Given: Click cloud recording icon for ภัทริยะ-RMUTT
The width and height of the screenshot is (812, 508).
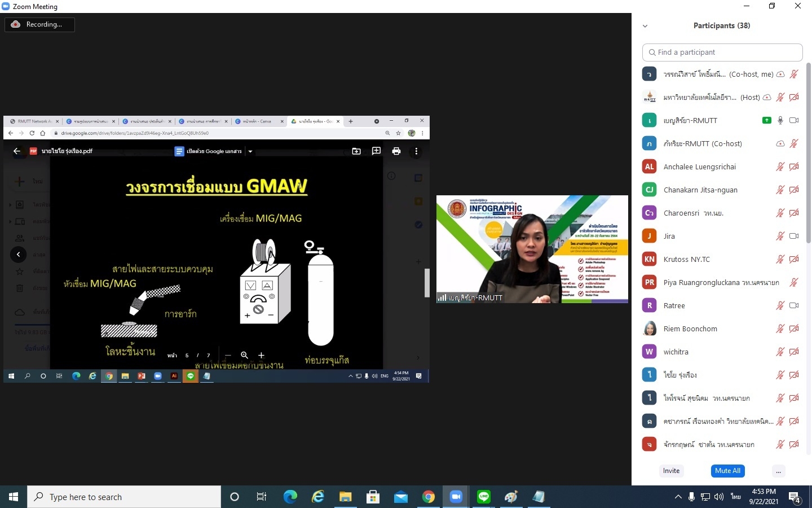Looking at the screenshot, I should click(x=780, y=143).
